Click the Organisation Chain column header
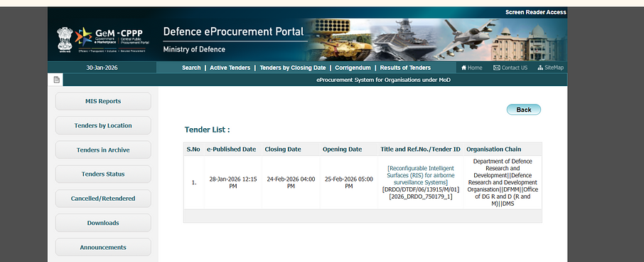This screenshot has height=262, width=644. [x=494, y=150]
